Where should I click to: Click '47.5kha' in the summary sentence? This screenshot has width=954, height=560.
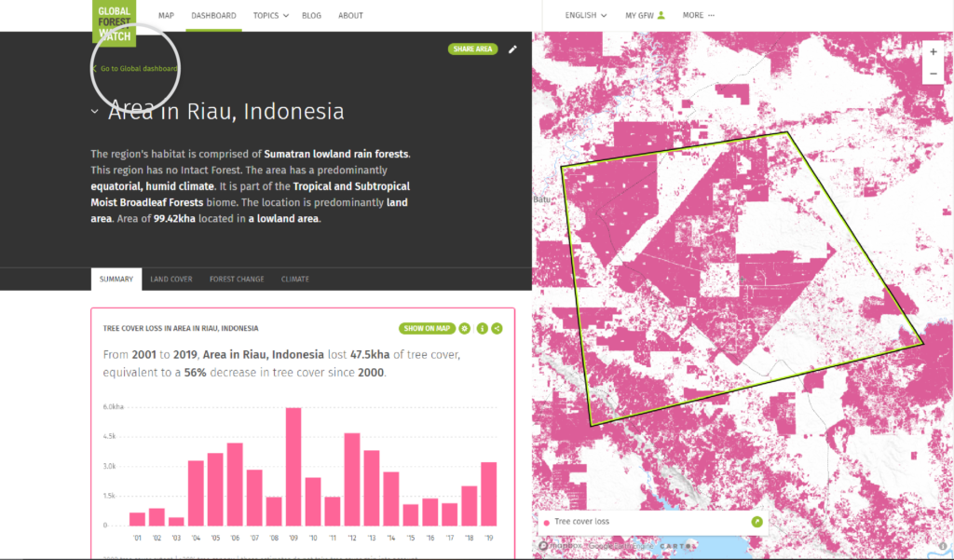pyautogui.click(x=369, y=354)
